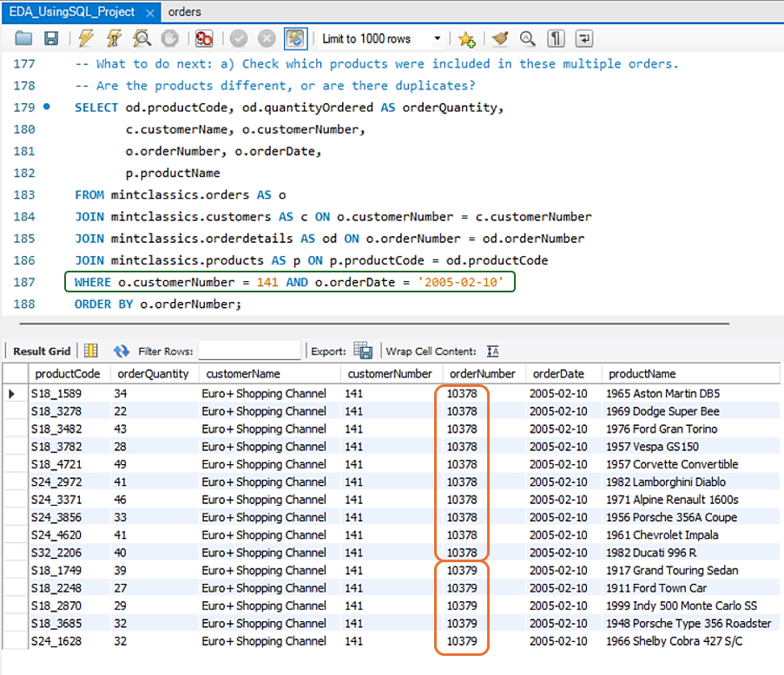
Task: Switch to the orders tab
Action: (185, 12)
